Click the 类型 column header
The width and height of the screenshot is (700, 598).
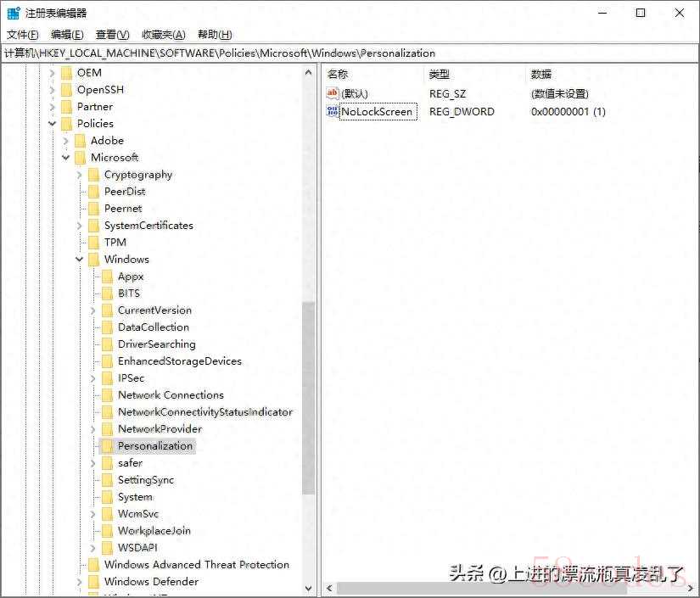pyautogui.click(x=440, y=75)
